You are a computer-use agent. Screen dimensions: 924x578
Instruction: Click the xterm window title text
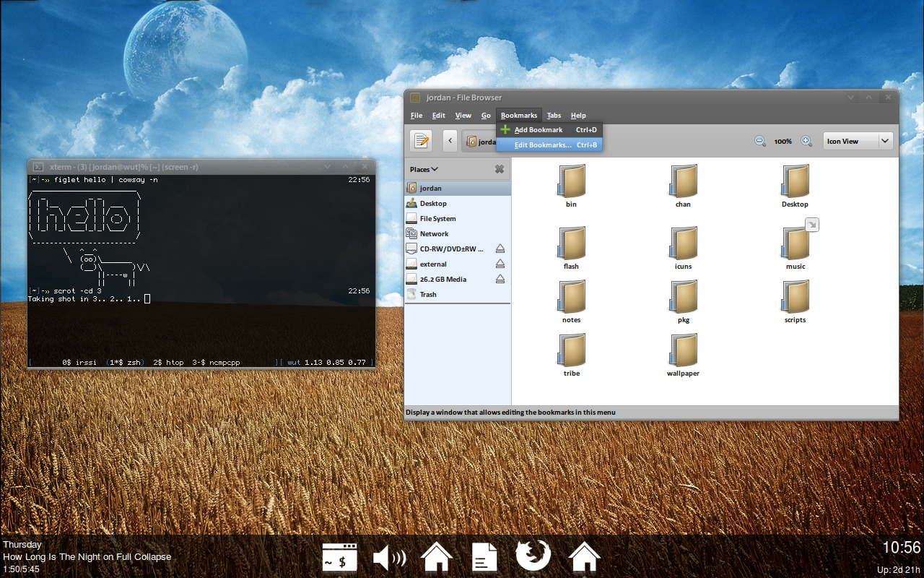point(123,167)
